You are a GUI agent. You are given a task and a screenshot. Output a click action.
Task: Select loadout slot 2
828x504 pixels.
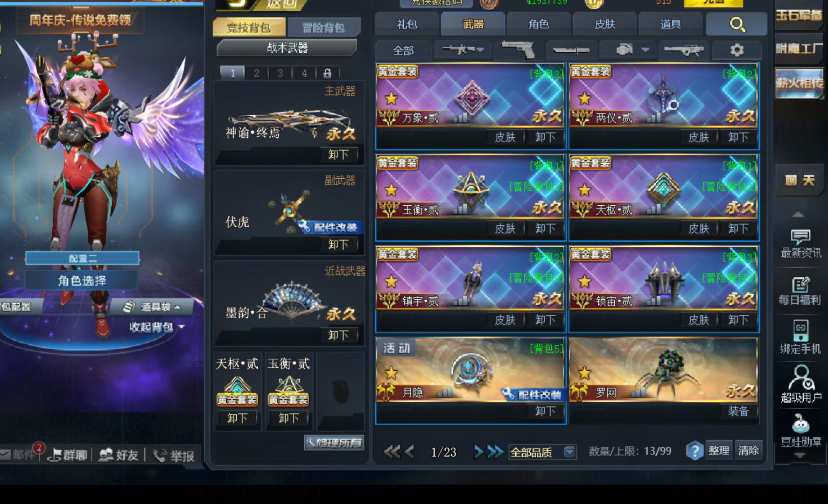256,73
